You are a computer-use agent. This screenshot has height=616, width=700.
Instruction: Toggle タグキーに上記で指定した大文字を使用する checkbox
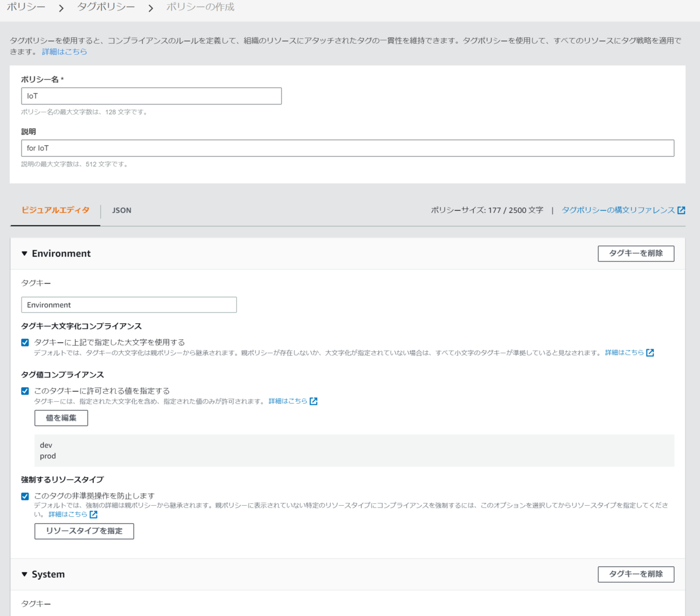point(25,342)
